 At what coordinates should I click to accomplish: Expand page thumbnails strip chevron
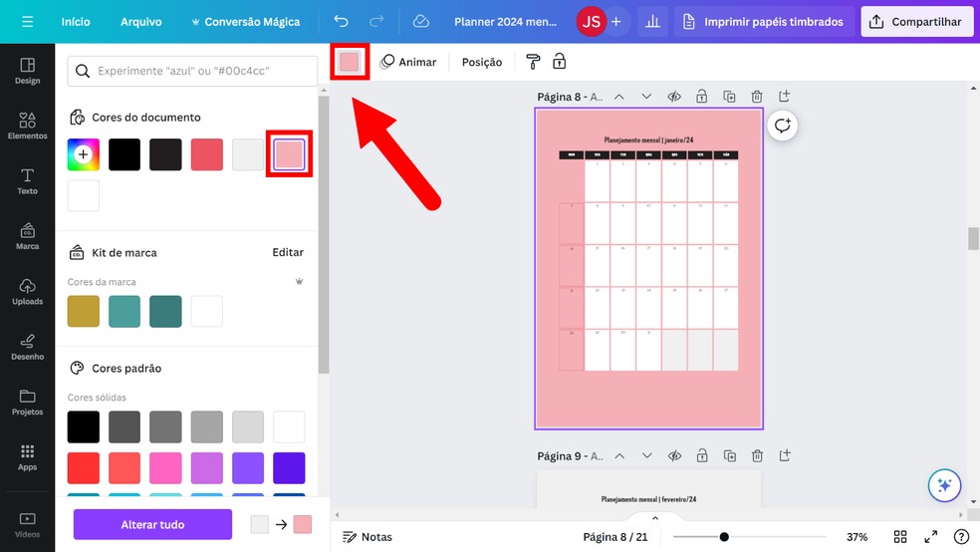655,517
